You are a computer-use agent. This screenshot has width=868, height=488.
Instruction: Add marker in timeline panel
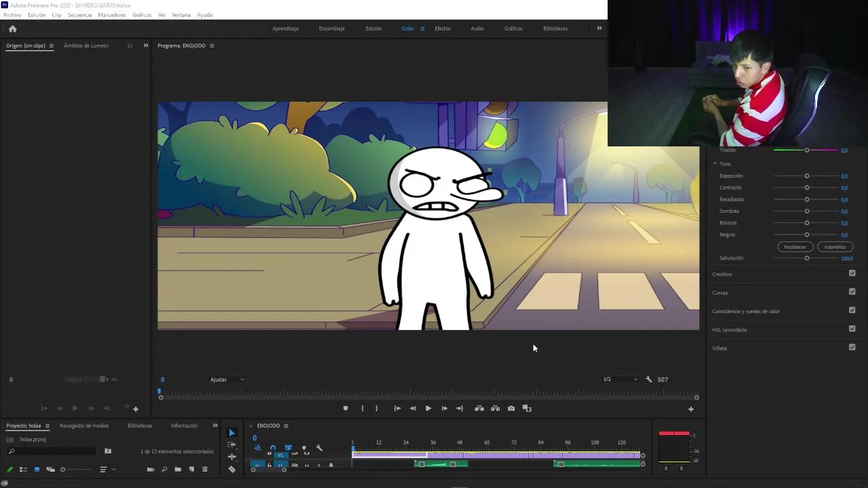[304, 448]
